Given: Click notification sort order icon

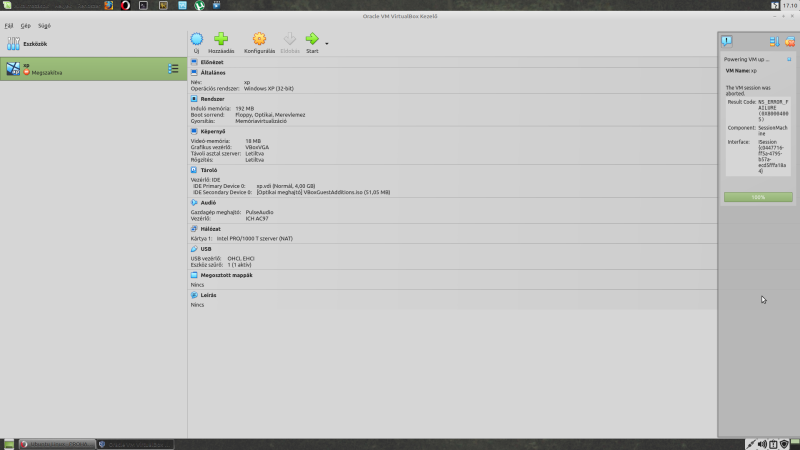Looking at the screenshot, I should coord(774,42).
